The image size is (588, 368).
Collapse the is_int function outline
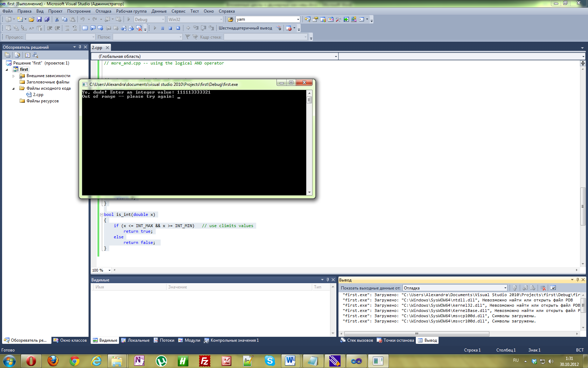[x=101, y=214]
